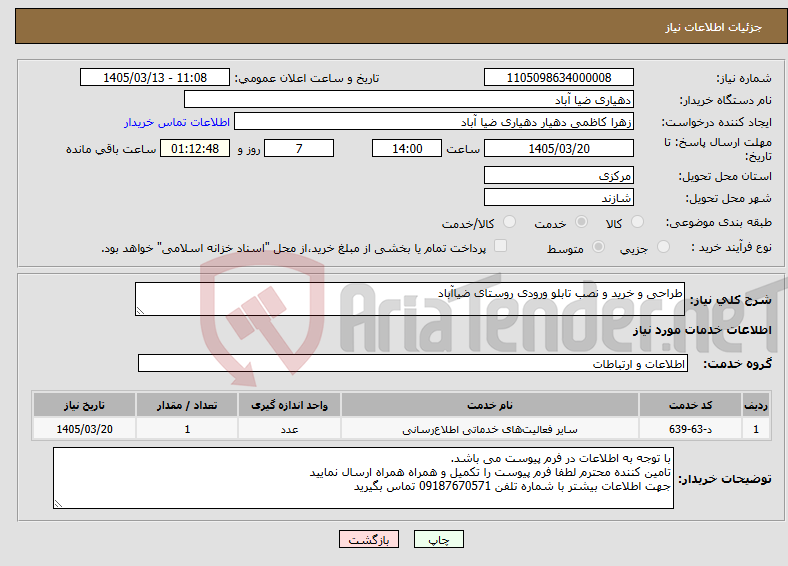Image resolution: width=788 pixels, height=566 pixels.
Task: Click the buyer name field دهیاری ضیا آباد
Action: [x=409, y=100]
